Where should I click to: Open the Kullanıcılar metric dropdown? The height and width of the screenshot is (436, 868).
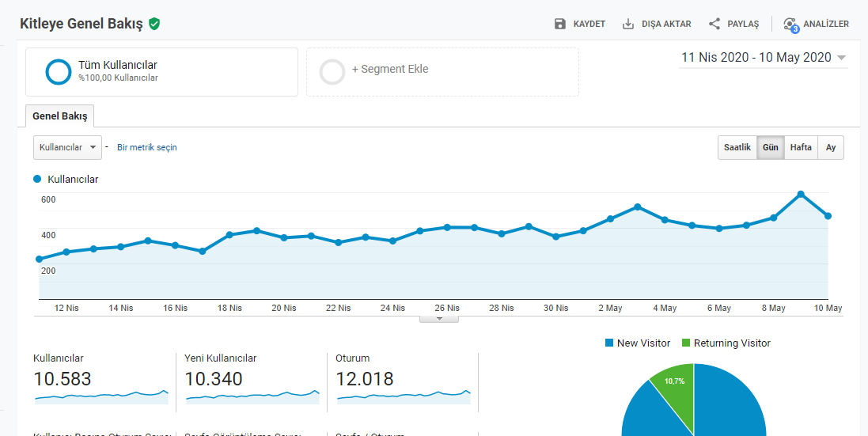[67, 147]
